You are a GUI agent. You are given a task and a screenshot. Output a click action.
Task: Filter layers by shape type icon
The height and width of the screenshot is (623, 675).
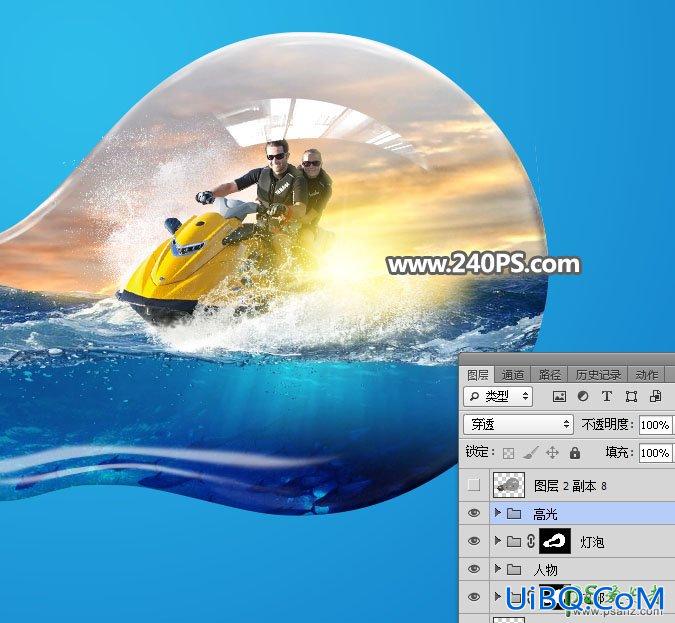tap(631, 396)
